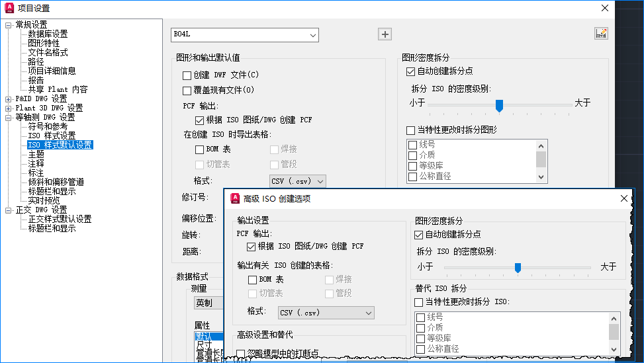Select ISO 样式默认设置 tree item
Image resolution: width=644 pixels, height=363 pixels.
click(x=60, y=145)
